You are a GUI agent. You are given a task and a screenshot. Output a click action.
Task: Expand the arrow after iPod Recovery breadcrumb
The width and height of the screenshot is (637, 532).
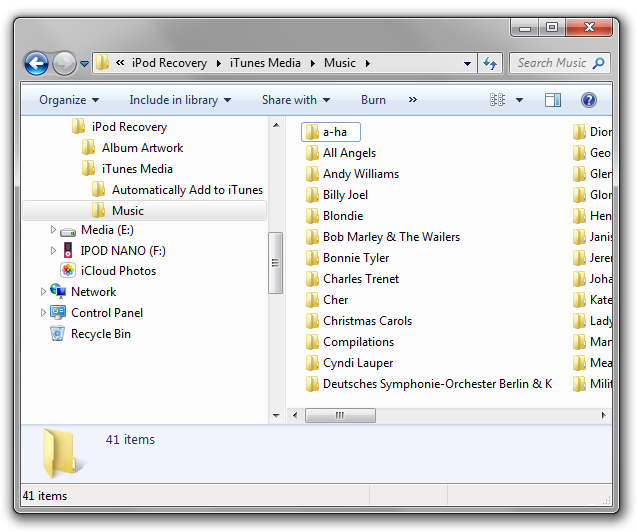(219, 63)
